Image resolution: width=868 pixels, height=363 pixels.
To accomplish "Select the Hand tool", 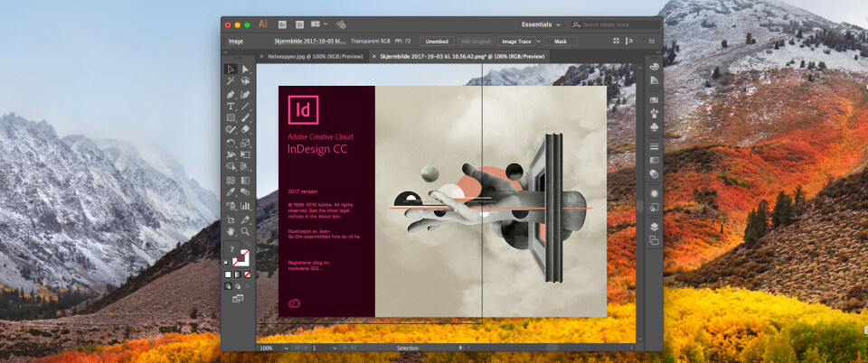I will (x=231, y=231).
